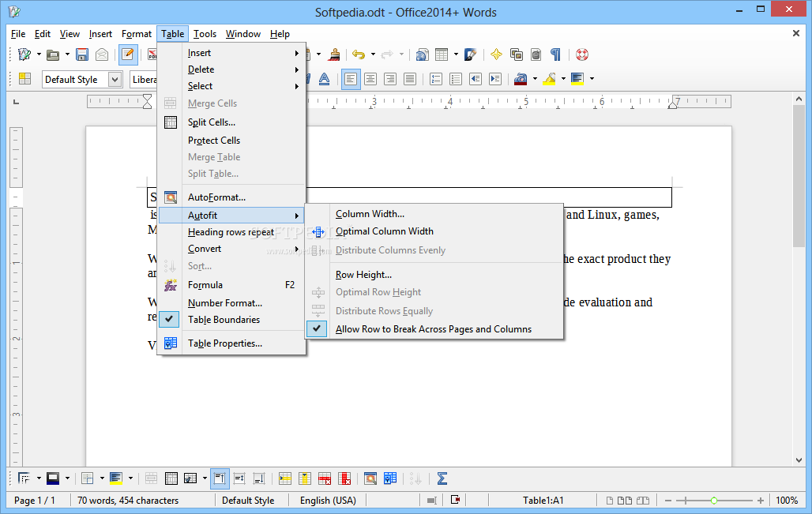Viewport: 812px width, 514px height.
Task: Click the zoom out minus button
Action: point(668,501)
